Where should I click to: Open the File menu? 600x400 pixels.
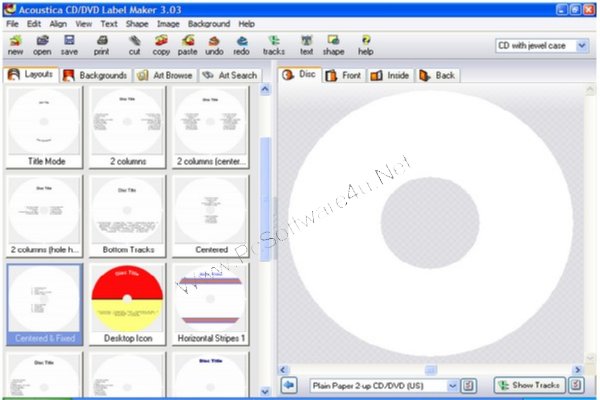click(12, 24)
